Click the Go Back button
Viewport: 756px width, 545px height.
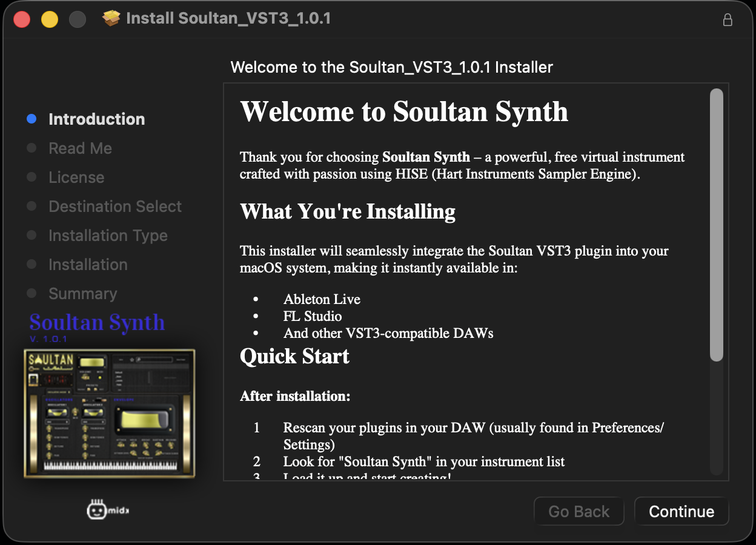pos(579,512)
